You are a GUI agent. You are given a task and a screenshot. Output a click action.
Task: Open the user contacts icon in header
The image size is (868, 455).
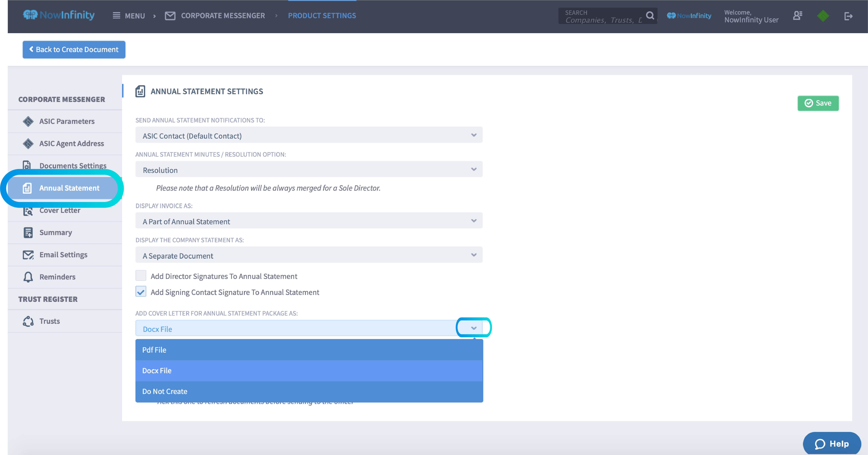pos(798,15)
